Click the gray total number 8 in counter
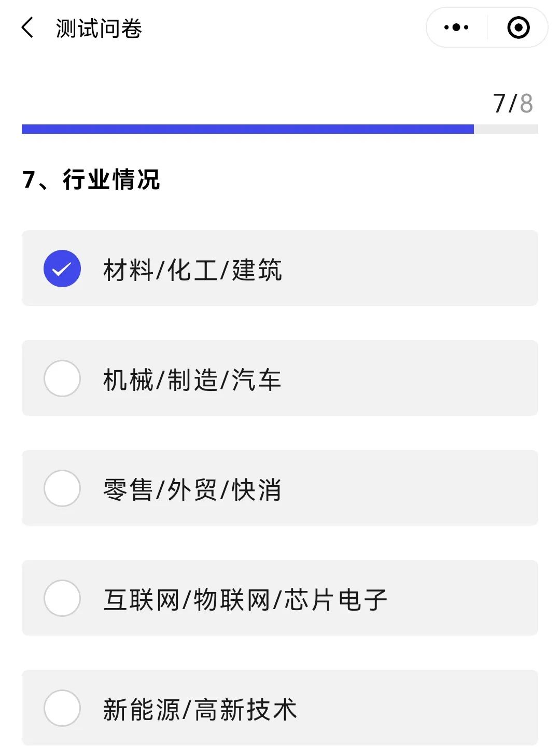The width and height of the screenshot is (560, 747). (526, 103)
